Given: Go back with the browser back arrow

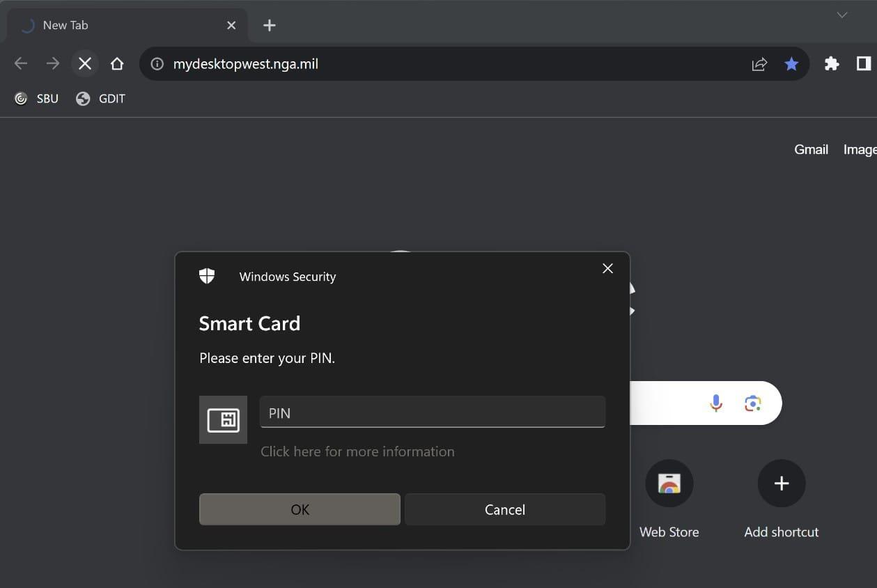Looking at the screenshot, I should click(x=21, y=64).
